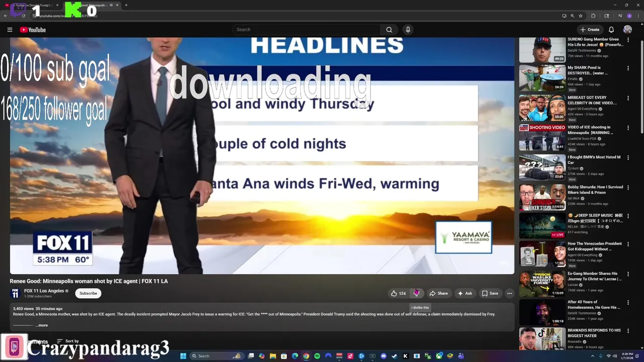
Task: Expand the description with ...more
Action: pyautogui.click(x=42, y=325)
